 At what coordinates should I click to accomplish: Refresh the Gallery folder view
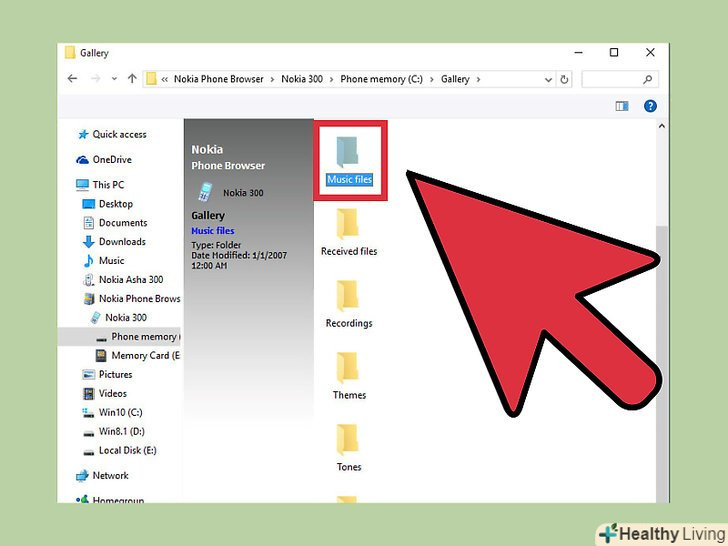pos(564,79)
